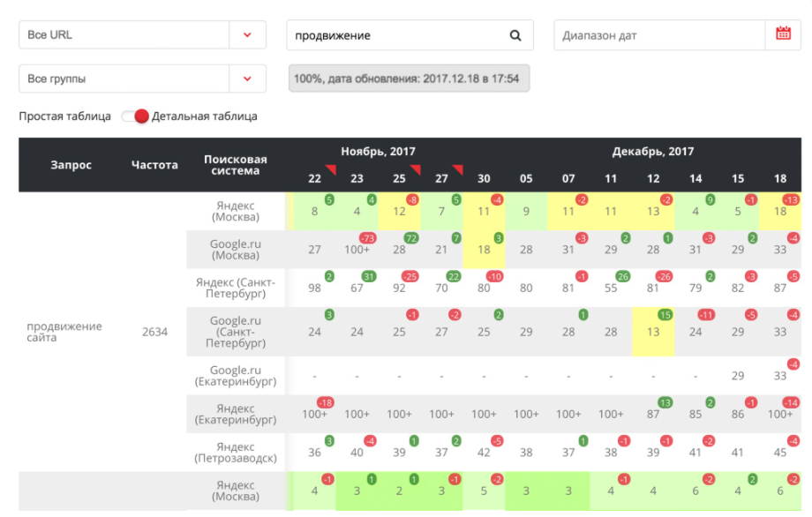Click yellow highlighted cell 13 under December 12
Image resolution: width=812 pixels, height=517 pixels.
pyautogui.click(x=652, y=332)
